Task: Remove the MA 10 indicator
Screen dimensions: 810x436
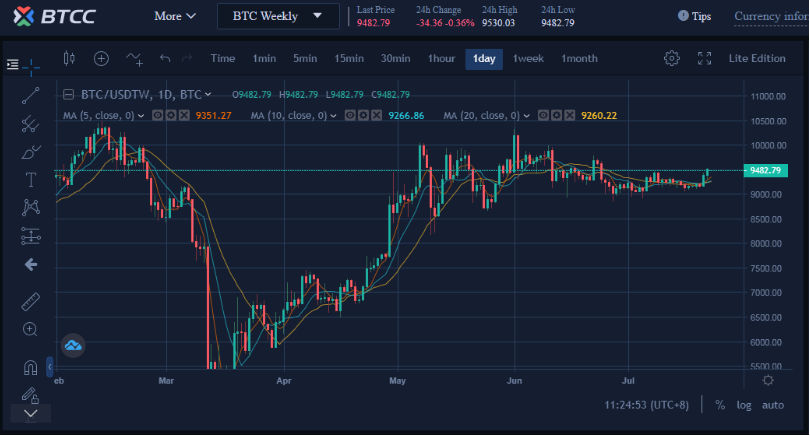Action: point(377,115)
